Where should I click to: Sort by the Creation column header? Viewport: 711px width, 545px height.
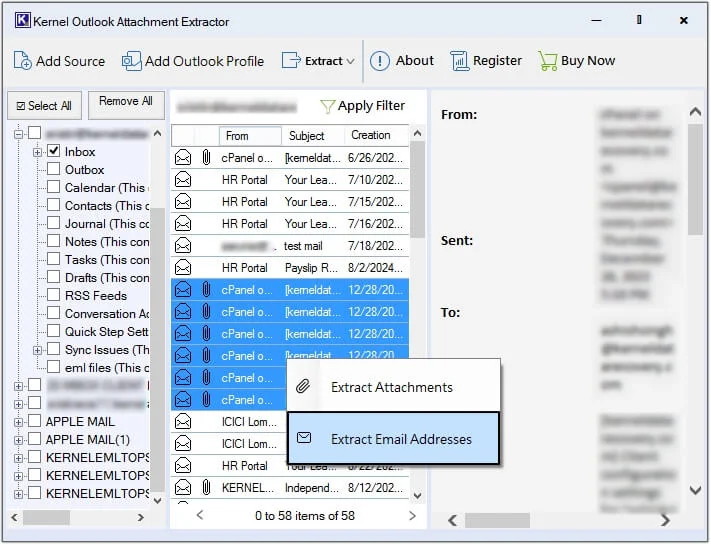point(376,136)
